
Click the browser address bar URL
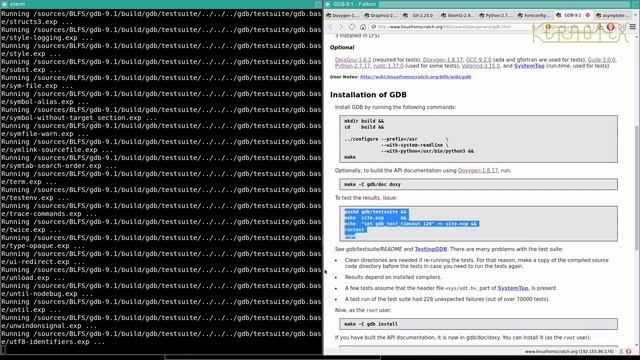(444, 27)
